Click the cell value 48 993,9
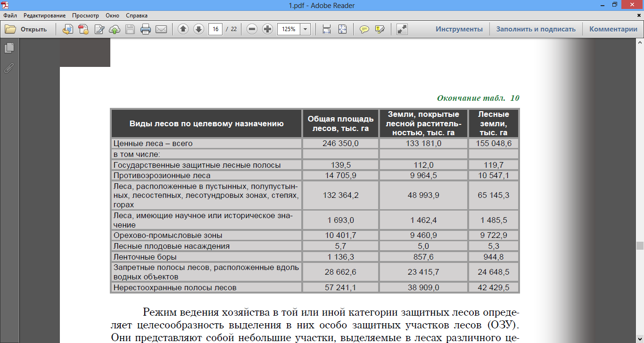 coord(423,195)
